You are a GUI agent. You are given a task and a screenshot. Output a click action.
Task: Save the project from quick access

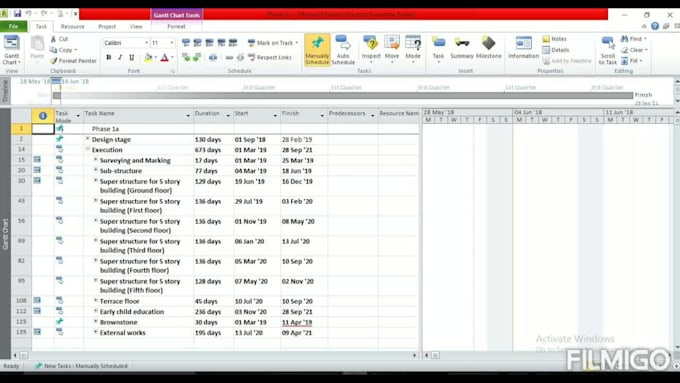coord(17,14)
